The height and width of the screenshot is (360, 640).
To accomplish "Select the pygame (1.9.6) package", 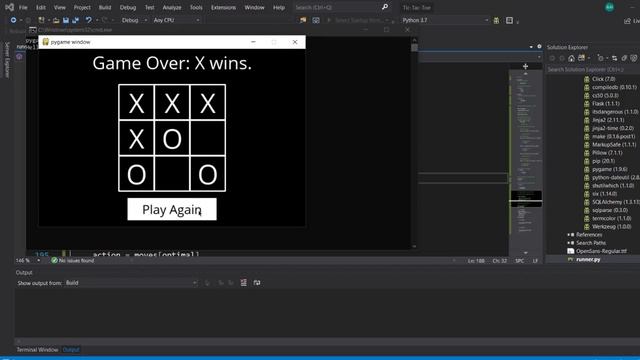I will pyautogui.click(x=609, y=169).
